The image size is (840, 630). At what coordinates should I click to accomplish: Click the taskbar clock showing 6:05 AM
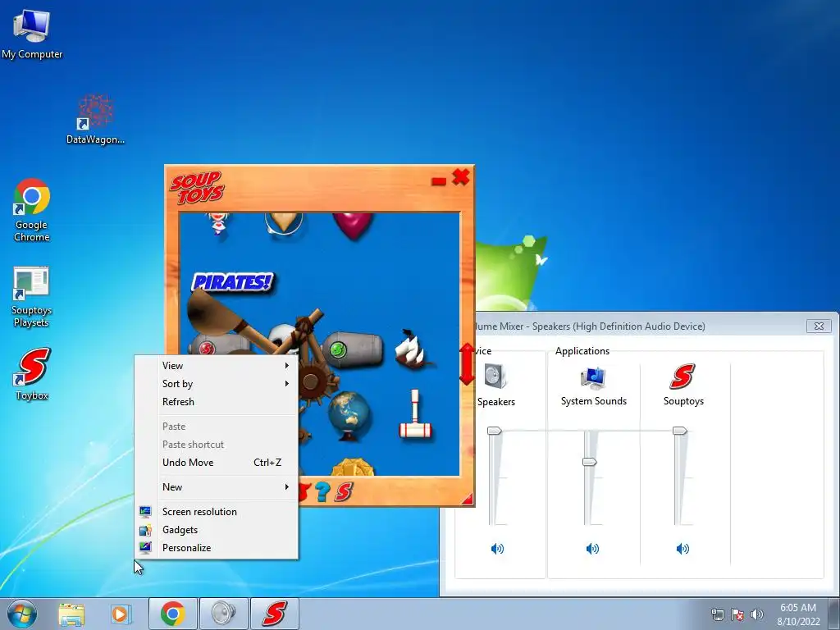[798, 614]
